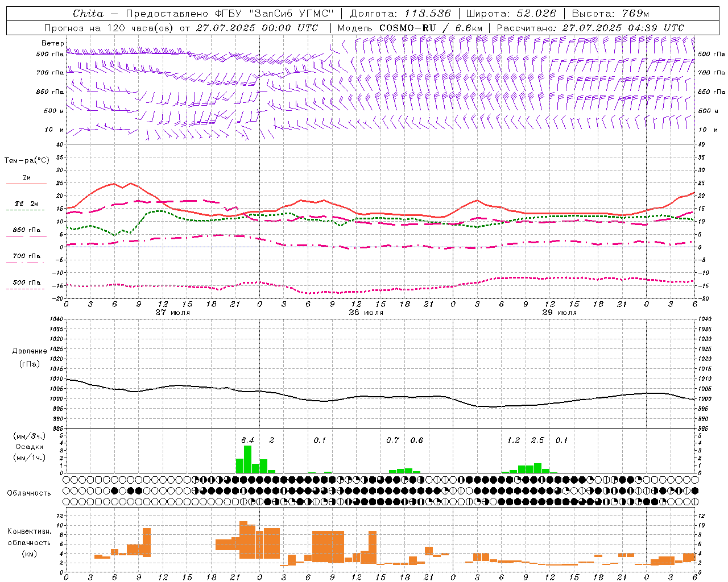728x582 pixels.
Task: Click the "(км)" unit under convective cloudiness
Action: [x=29, y=554]
